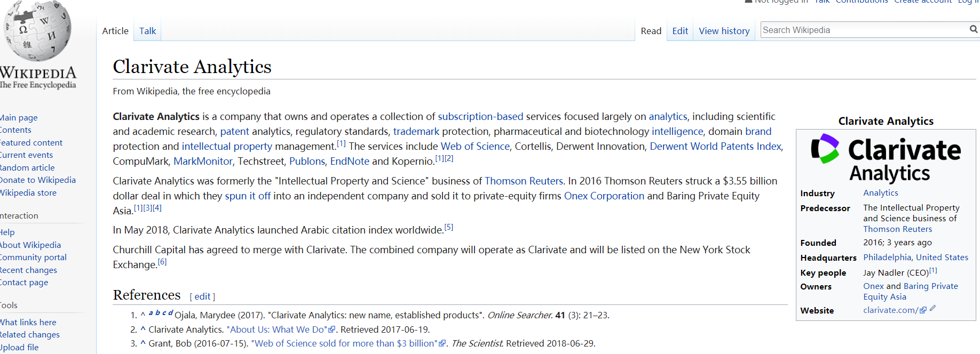The image size is (980, 354).
Task: Open Featured content sidebar link
Action: (31, 143)
